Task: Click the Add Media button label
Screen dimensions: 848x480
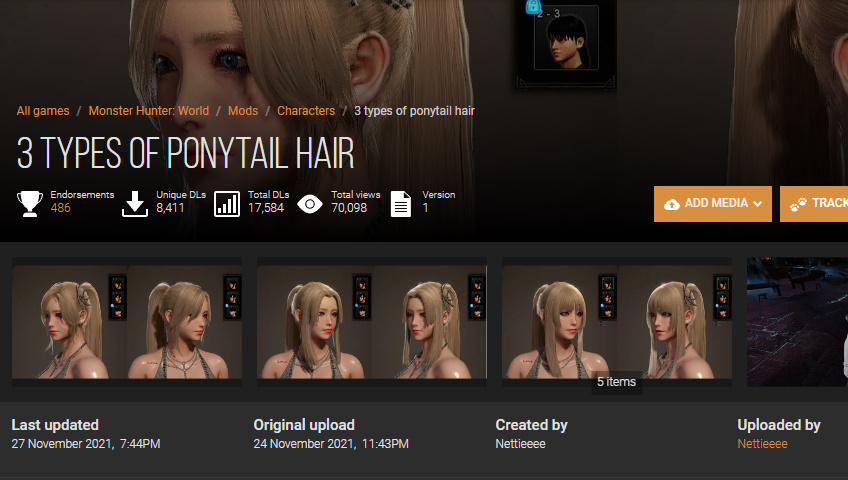Action: [716, 203]
